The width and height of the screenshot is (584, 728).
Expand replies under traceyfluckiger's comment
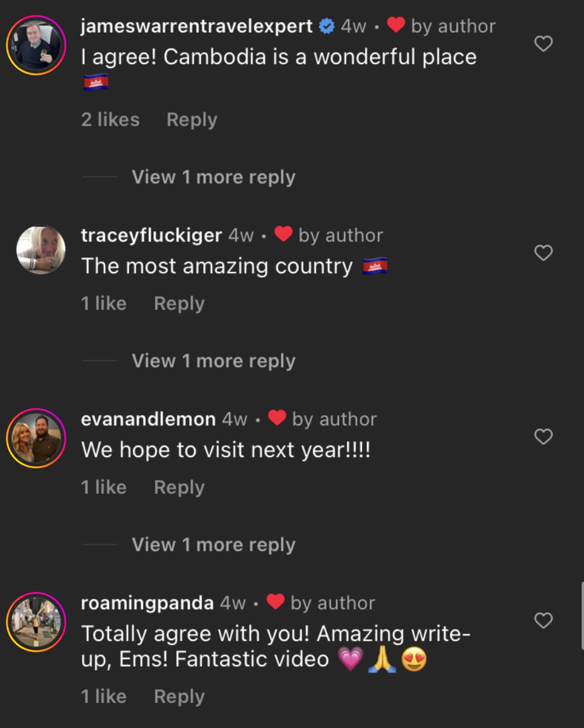[x=213, y=361]
